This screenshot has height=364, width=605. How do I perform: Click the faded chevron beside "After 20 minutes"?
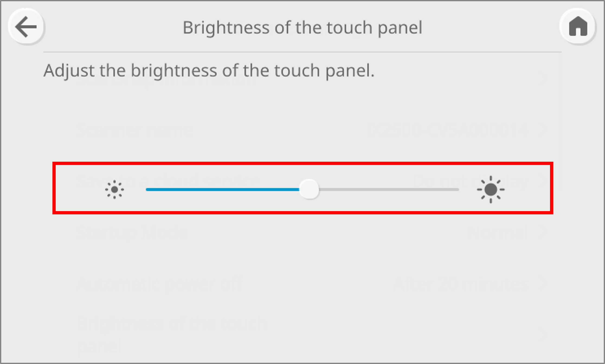point(543,284)
